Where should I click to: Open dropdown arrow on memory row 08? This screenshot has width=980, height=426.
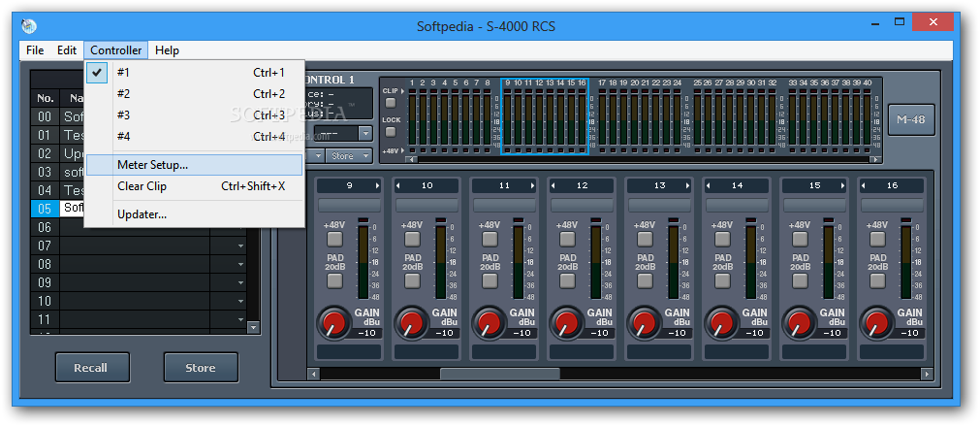coord(241,265)
